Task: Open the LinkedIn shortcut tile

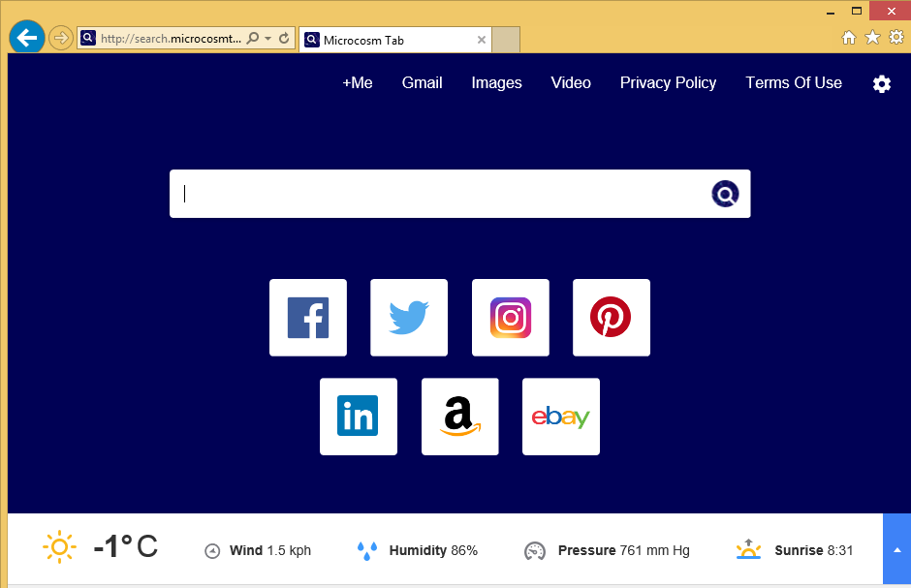Action: click(359, 417)
